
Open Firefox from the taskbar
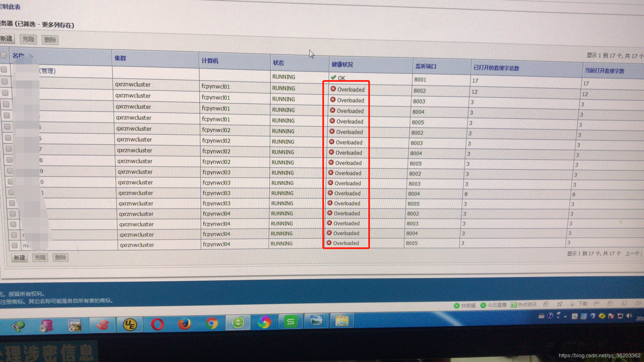(184, 324)
